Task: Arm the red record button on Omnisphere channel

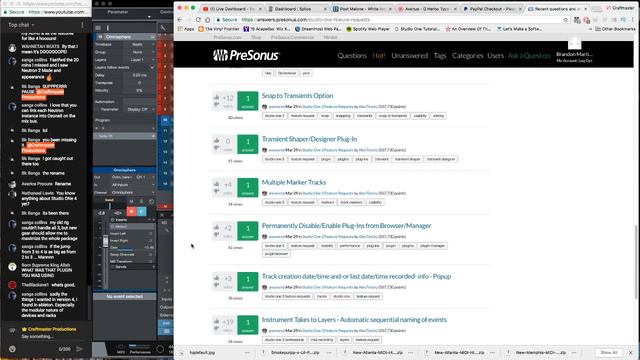Action: 131,211
